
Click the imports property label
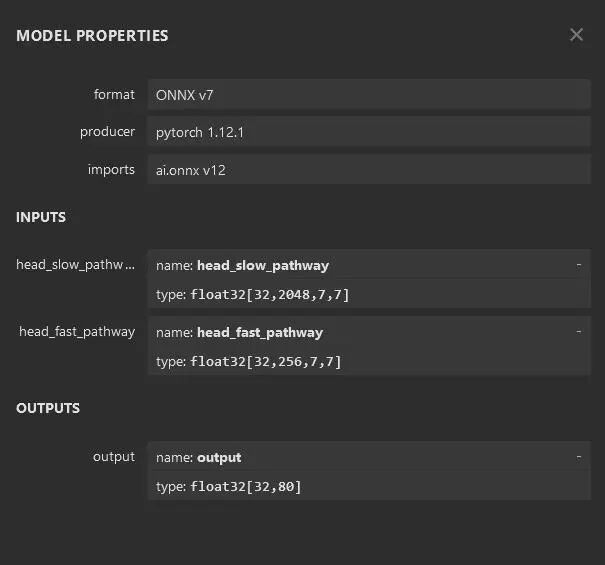coord(111,170)
